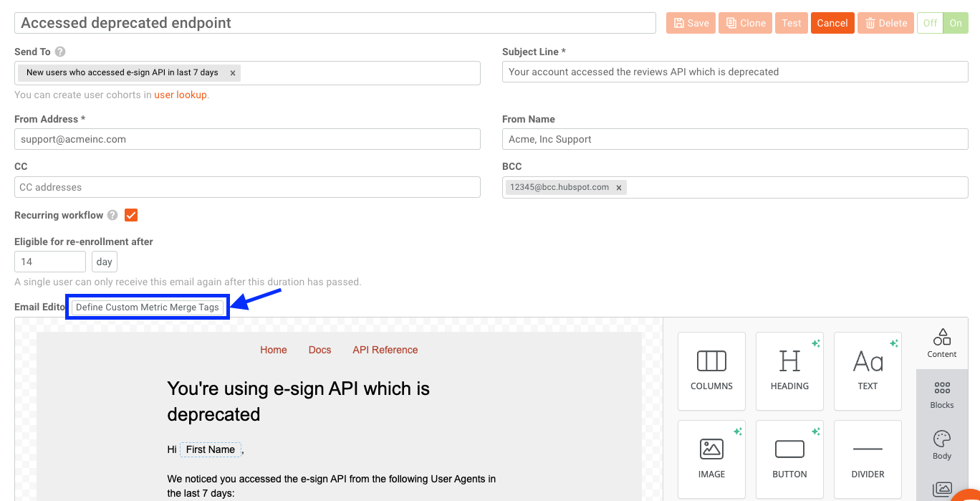Image resolution: width=980 pixels, height=501 pixels.
Task: Click the Docs link in email preview
Action: (320, 350)
